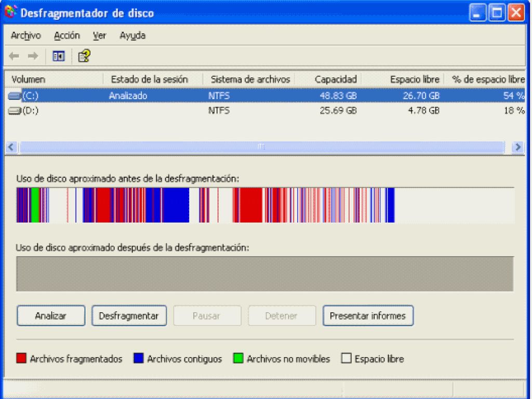This screenshot has height=399, width=532.
Task: Start defragmenting with Desfragmentar button
Action: (x=129, y=315)
